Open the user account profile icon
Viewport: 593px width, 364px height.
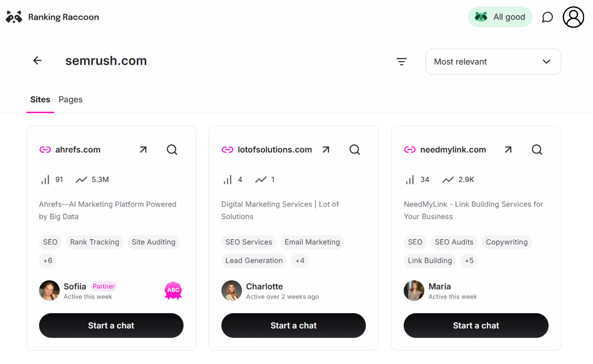(x=573, y=17)
